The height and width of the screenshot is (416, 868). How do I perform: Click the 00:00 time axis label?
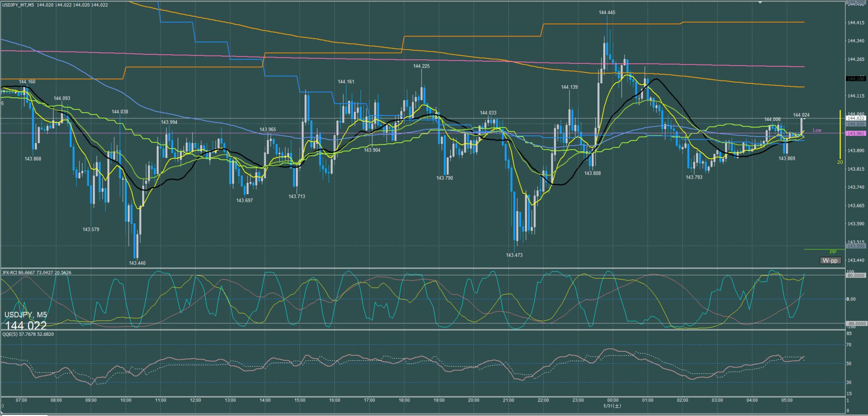[x=613, y=400]
